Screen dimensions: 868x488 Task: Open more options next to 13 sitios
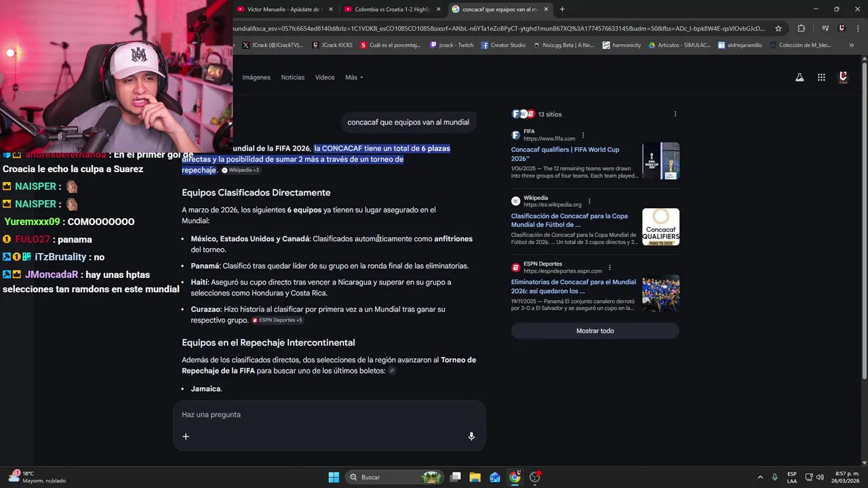pyautogui.click(x=675, y=114)
